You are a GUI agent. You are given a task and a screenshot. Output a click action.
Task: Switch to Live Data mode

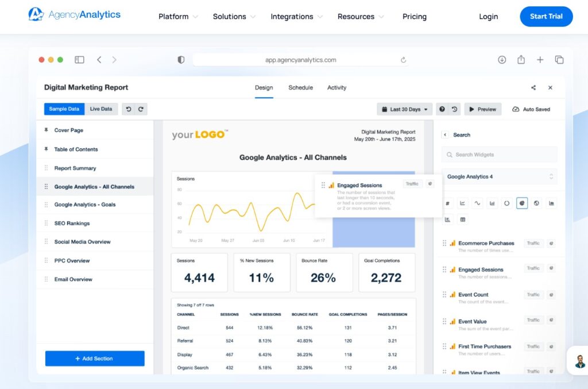pyautogui.click(x=101, y=109)
